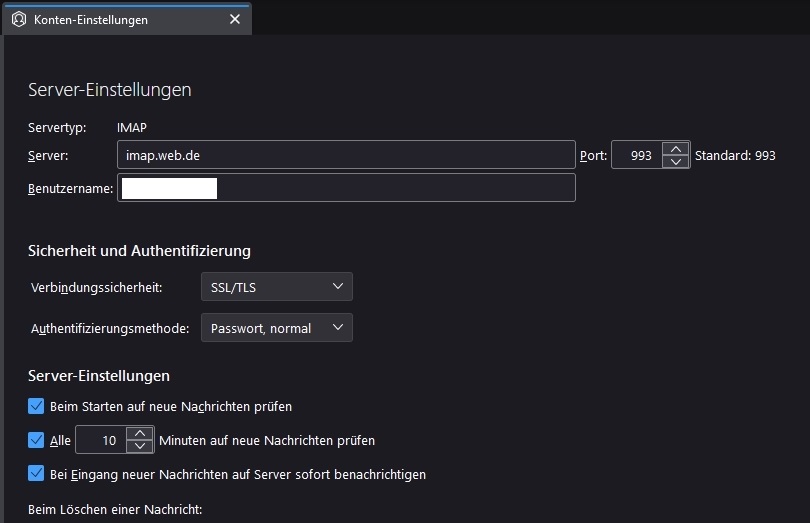
Task: Click the minutes interval field showing 10
Action: [x=101, y=440]
